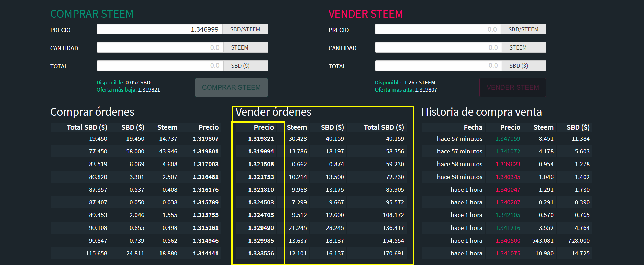Image resolution: width=644 pixels, height=265 pixels.
Task: Select sell order price 1.329490
Action: pyautogui.click(x=261, y=228)
